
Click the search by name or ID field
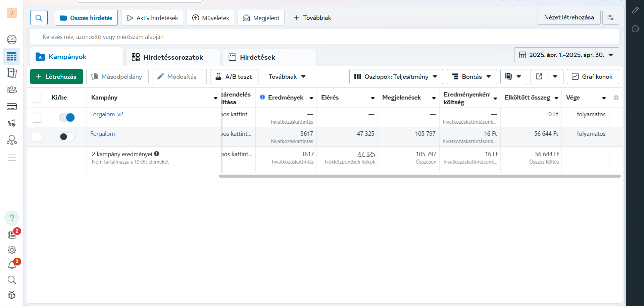325,37
